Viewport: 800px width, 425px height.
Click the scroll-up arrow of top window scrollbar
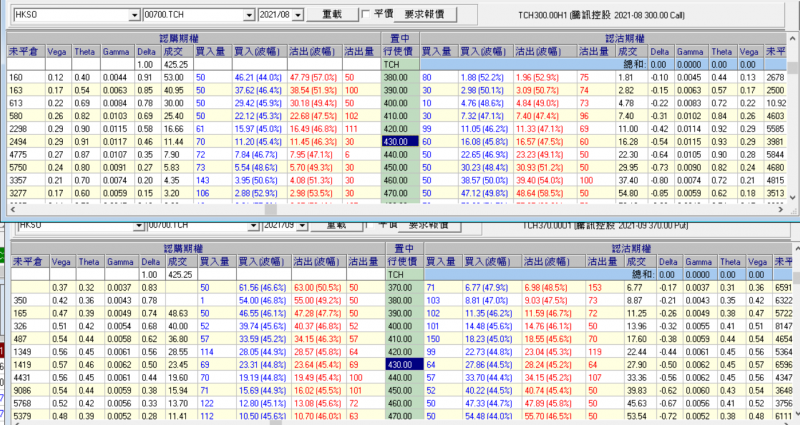click(x=793, y=37)
